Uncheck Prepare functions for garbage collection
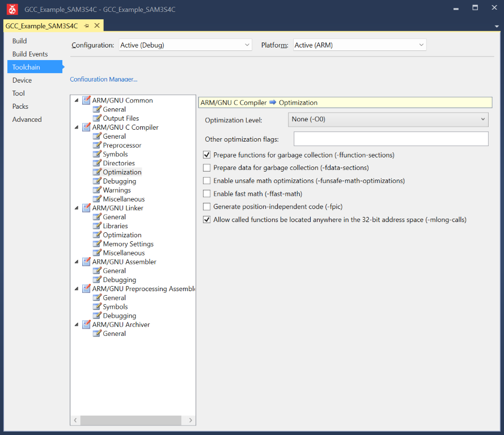The width and height of the screenshot is (504, 435). tap(207, 155)
